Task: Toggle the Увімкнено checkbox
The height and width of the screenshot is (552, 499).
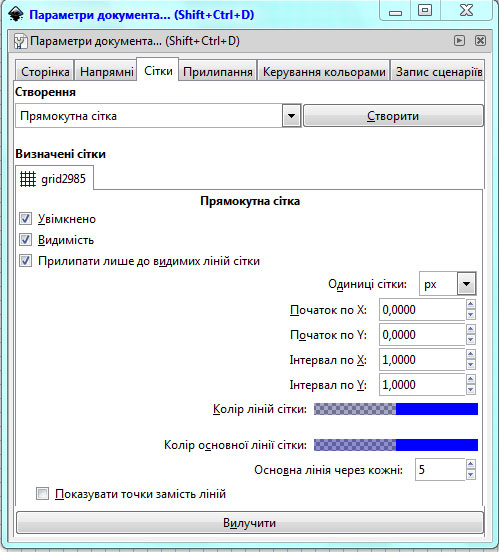Action: [25, 219]
